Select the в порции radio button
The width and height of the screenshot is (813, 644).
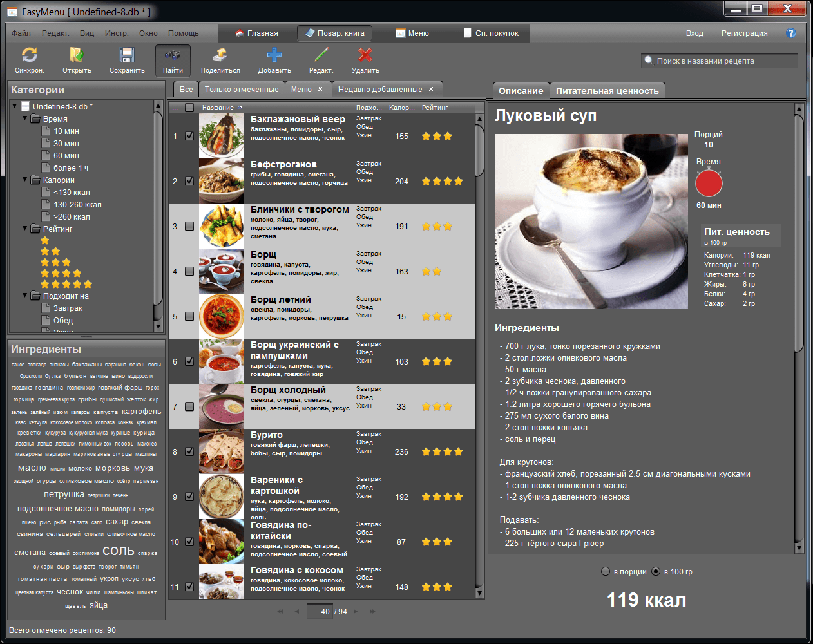606,571
